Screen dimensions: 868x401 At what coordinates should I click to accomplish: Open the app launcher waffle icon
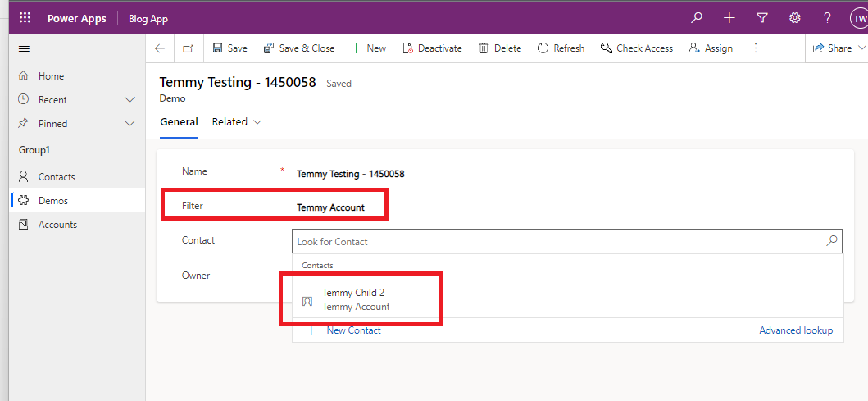coord(25,18)
